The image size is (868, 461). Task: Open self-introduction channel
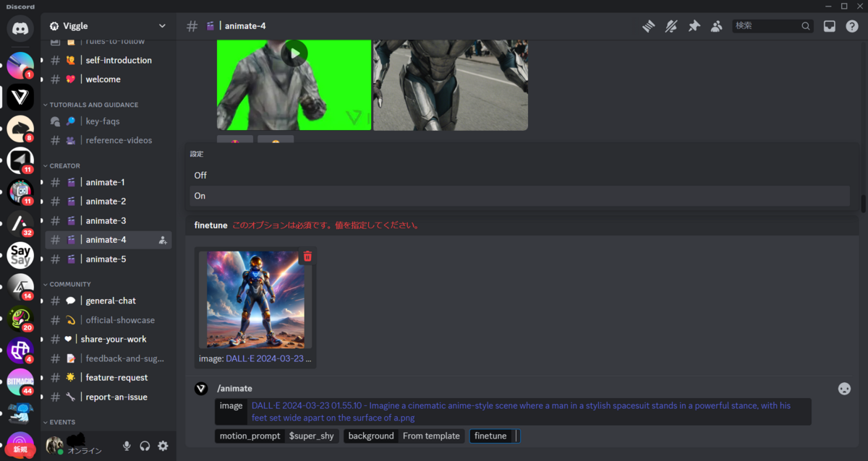[109, 60]
